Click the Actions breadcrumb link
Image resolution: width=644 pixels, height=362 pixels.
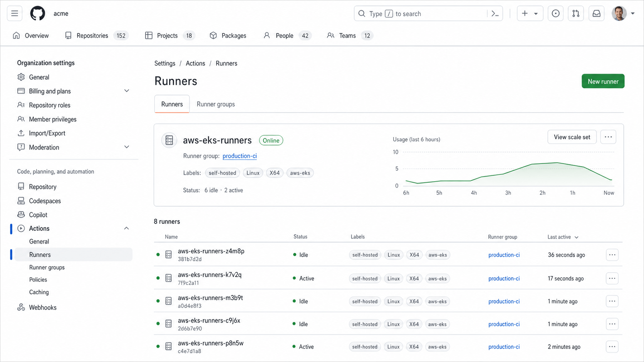195,63
